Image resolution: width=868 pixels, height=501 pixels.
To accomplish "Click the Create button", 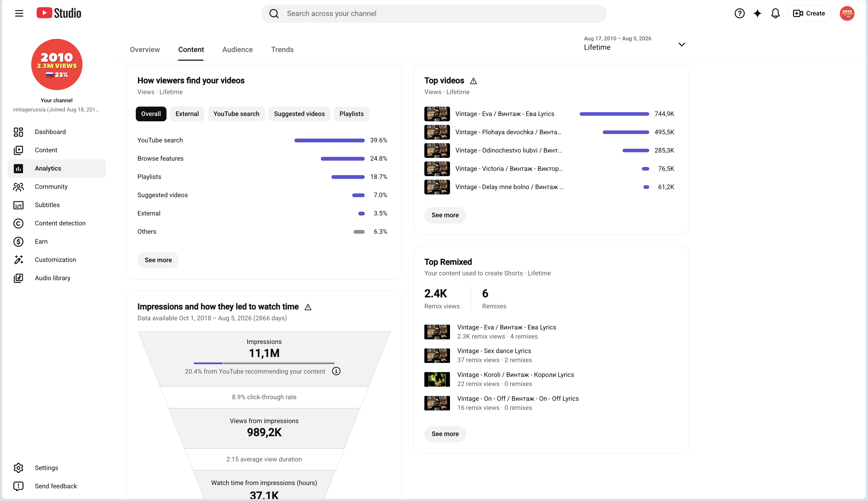I will point(810,13).
